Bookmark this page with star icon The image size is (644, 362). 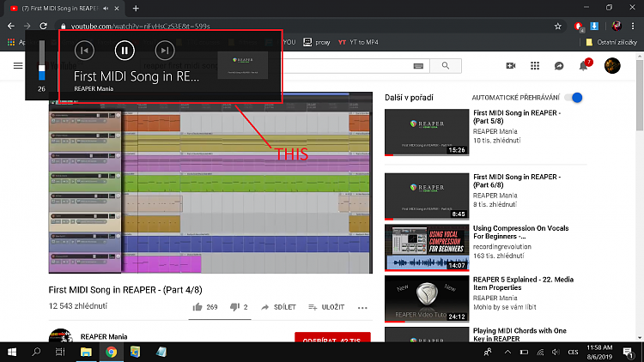[x=558, y=27]
